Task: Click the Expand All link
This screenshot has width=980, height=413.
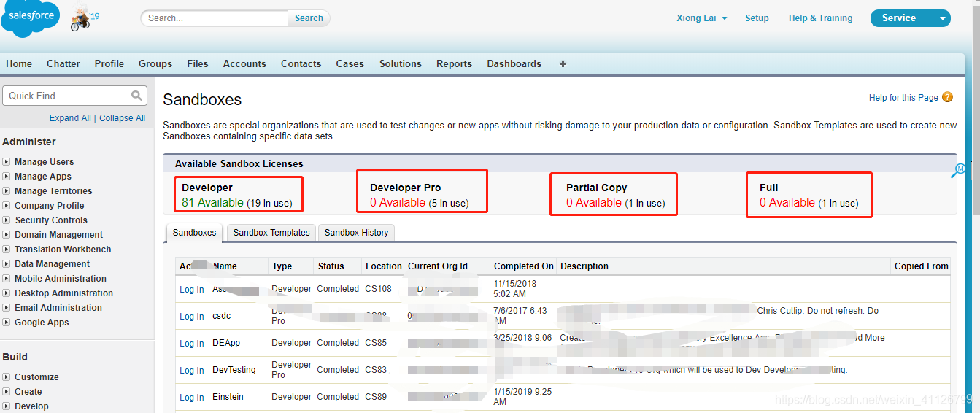Action: coord(70,118)
